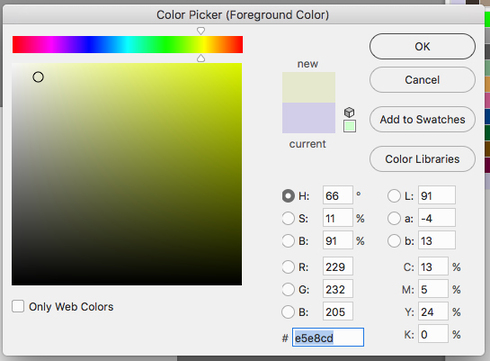
Task: Click the out-of-gamut warning cube icon
Action: coord(349,112)
